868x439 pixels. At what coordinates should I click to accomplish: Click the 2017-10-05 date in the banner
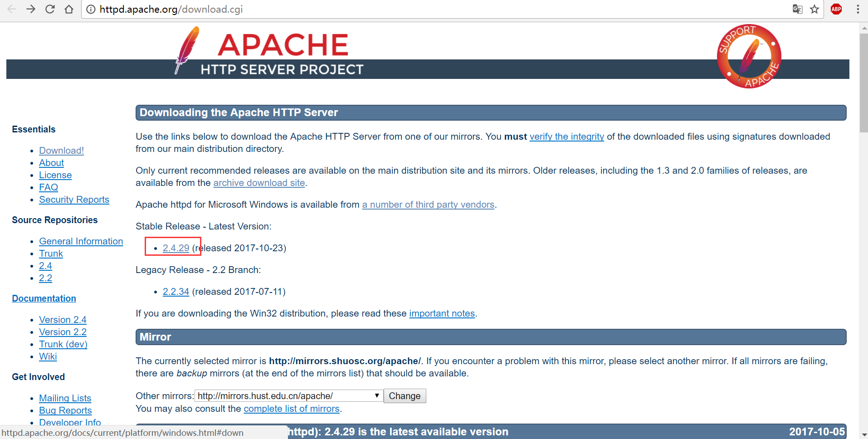tap(817, 432)
